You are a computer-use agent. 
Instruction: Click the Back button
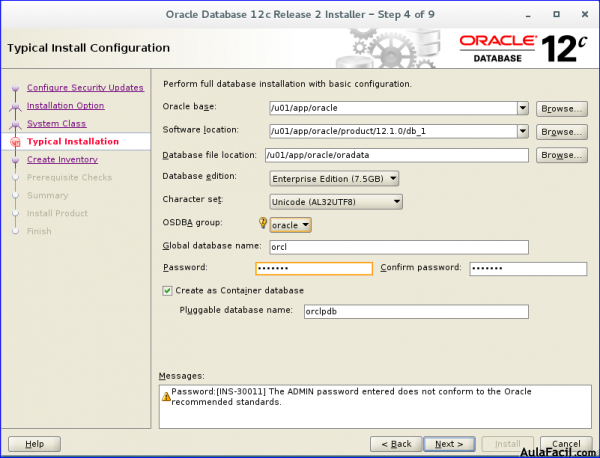pos(396,444)
